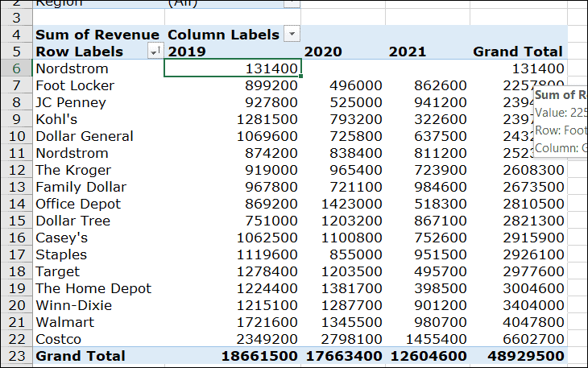This screenshot has width=588, height=368.
Task: Click Staples 2020 value 855000
Action: (355, 254)
